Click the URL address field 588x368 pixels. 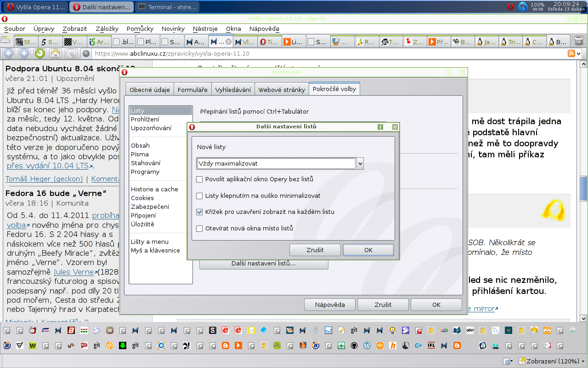click(x=328, y=53)
